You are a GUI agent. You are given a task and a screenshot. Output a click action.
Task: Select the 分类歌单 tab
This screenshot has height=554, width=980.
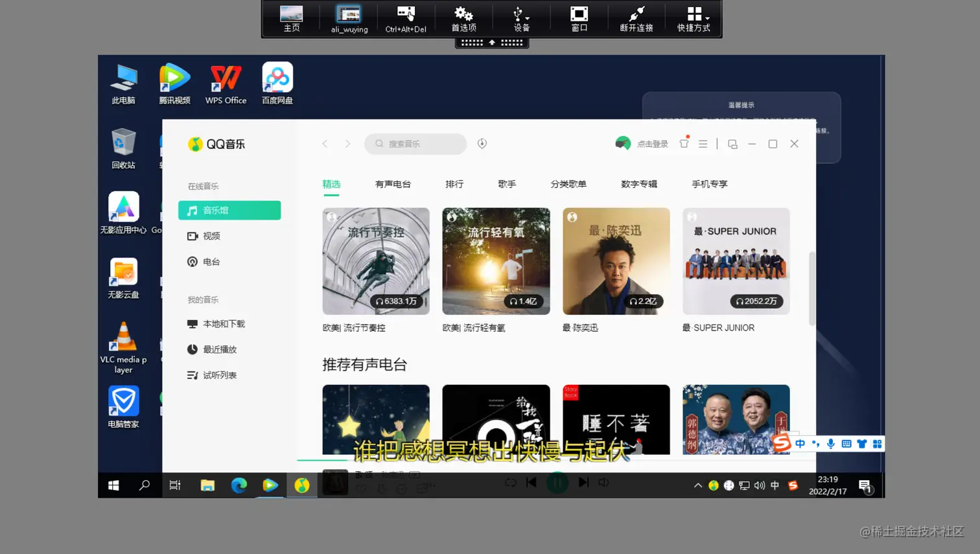click(568, 184)
